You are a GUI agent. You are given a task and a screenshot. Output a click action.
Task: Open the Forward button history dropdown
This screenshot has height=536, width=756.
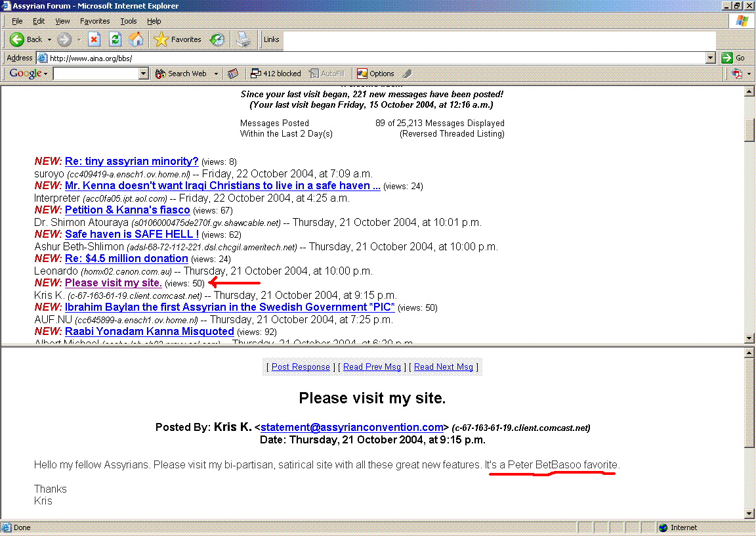(x=79, y=39)
